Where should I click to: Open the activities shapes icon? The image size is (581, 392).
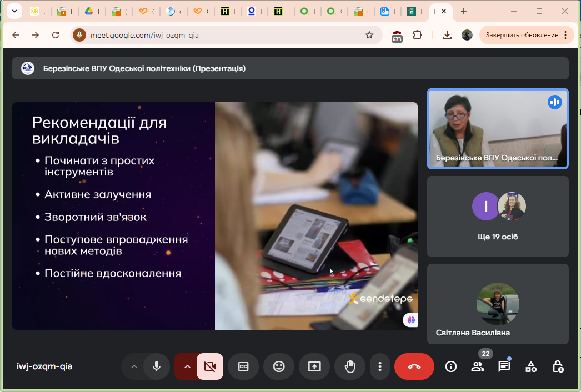[x=531, y=366]
